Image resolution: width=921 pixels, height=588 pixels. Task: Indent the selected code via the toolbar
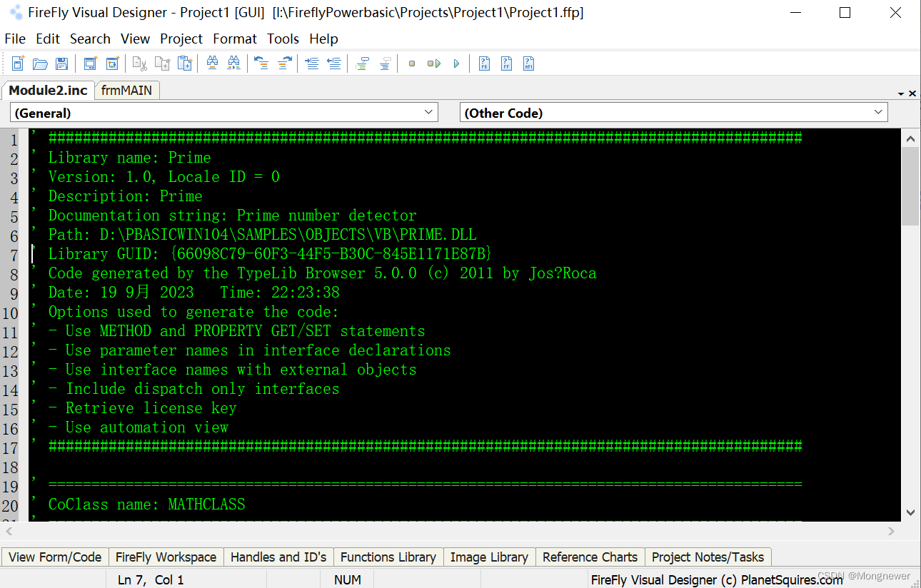(x=311, y=64)
